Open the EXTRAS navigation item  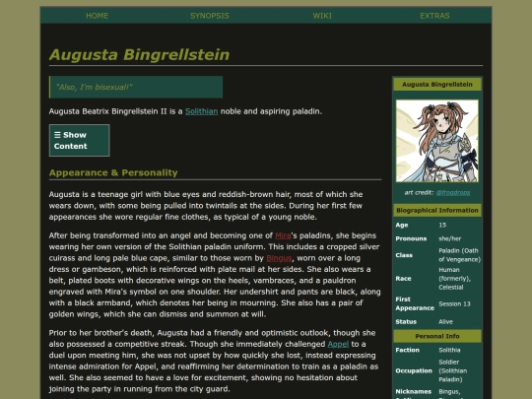point(434,16)
